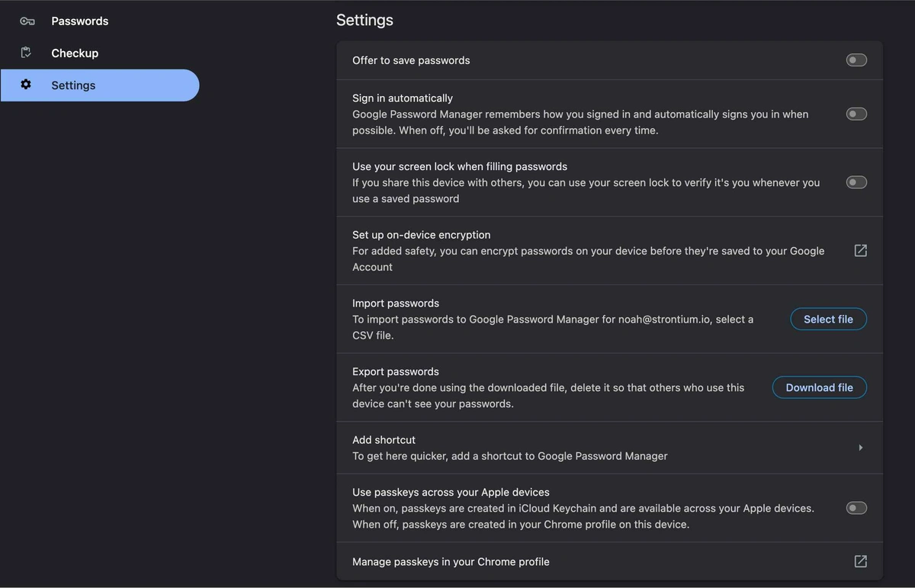
Task: Click the Checkup clipboard icon
Action: tap(26, 53)
